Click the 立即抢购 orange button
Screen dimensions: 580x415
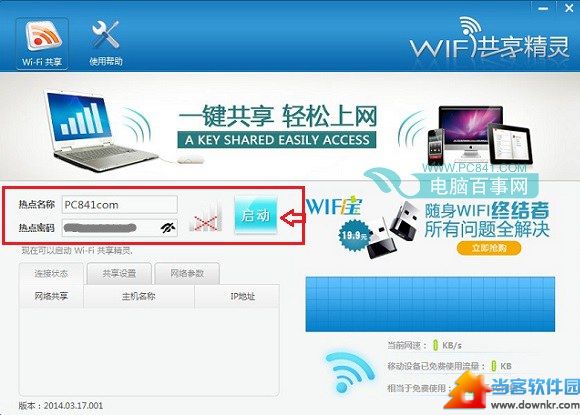(x=489, y=248)
